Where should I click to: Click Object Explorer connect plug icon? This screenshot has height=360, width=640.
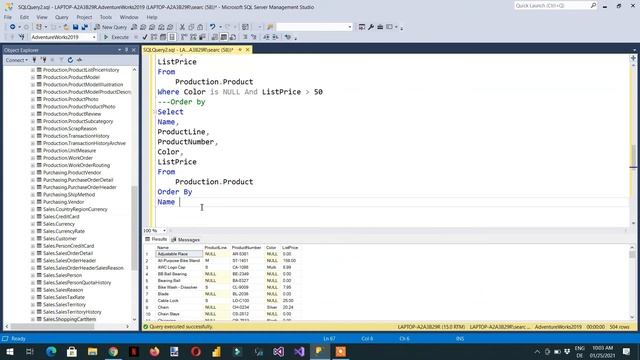[x=35, y=60]
